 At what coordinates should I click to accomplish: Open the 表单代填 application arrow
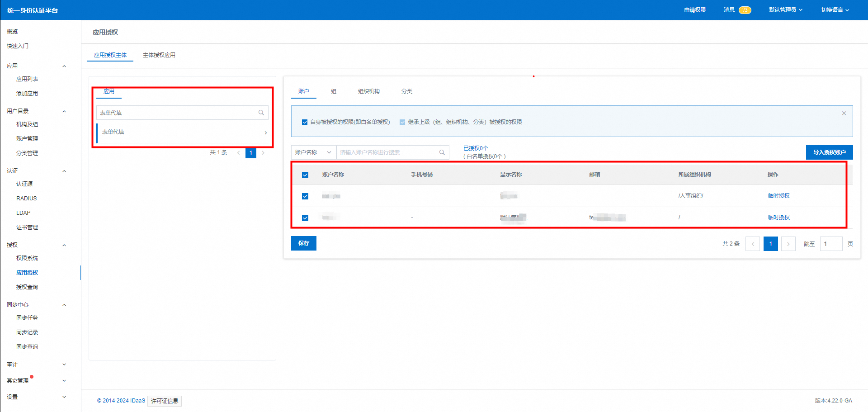(x=265, y=133)
